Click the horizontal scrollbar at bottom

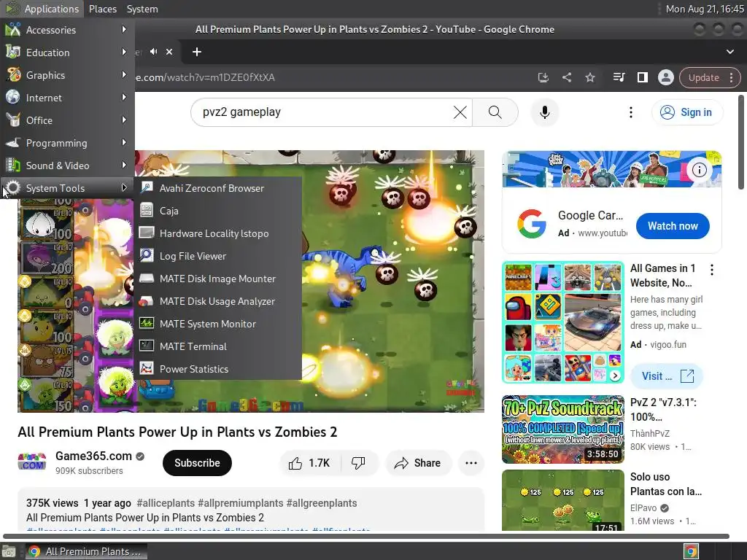366,536
